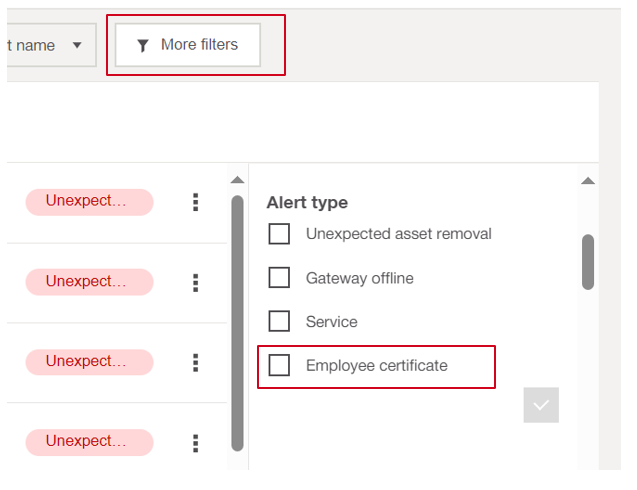Open the first row's three-dot menu

195,202
